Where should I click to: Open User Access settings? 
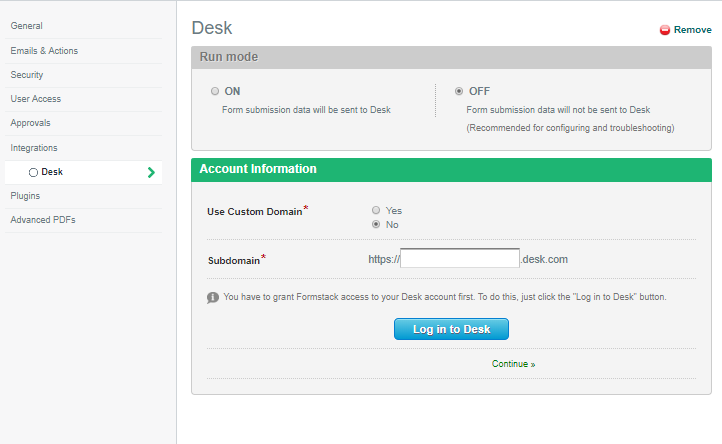[x=36, y=99]
